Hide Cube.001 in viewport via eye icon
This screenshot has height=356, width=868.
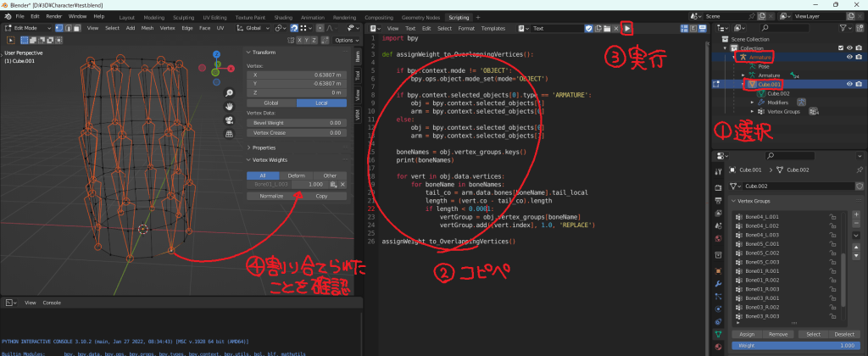849,84
